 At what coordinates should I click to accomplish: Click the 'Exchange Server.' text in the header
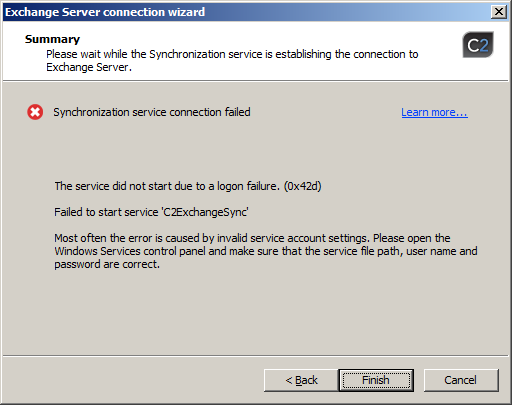tap(89, 67)
